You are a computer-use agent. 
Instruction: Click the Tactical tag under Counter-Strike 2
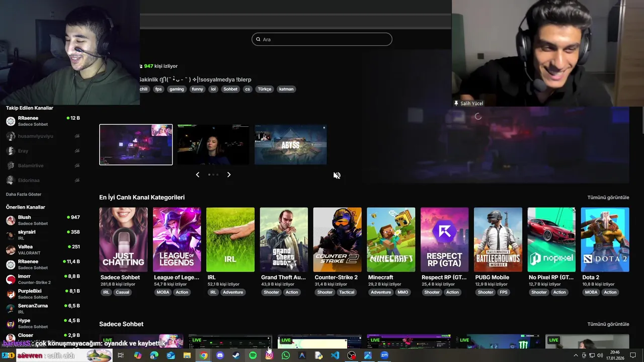pos(347,292)
